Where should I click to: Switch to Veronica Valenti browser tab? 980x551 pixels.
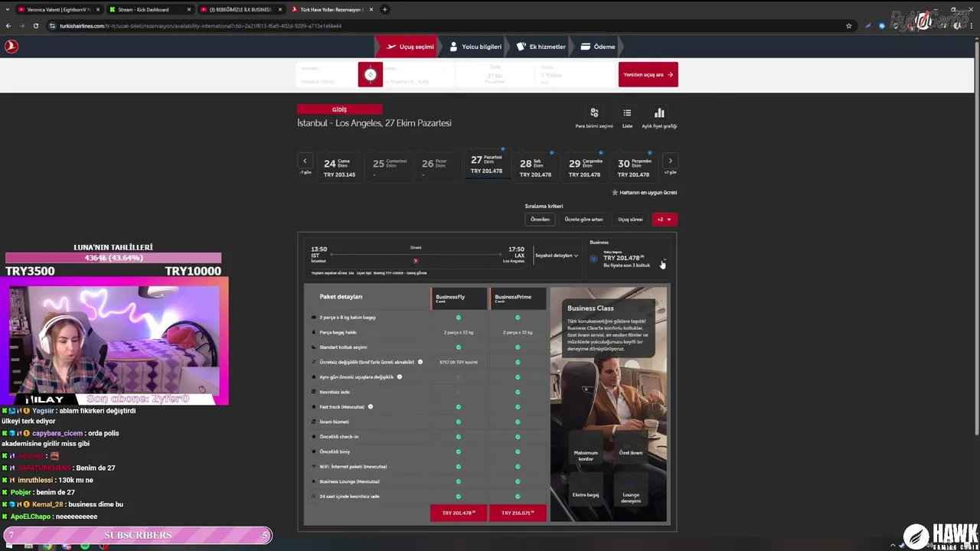(60, 9)
